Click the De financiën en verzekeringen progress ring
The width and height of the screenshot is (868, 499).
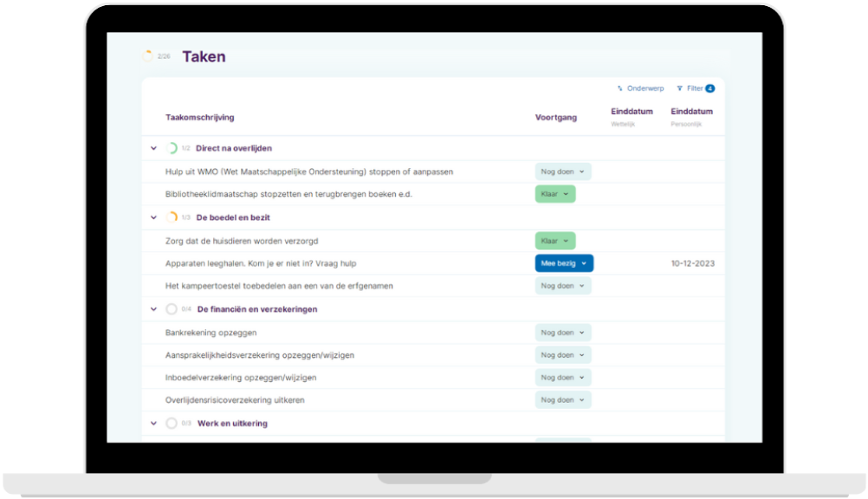[172, 309]
